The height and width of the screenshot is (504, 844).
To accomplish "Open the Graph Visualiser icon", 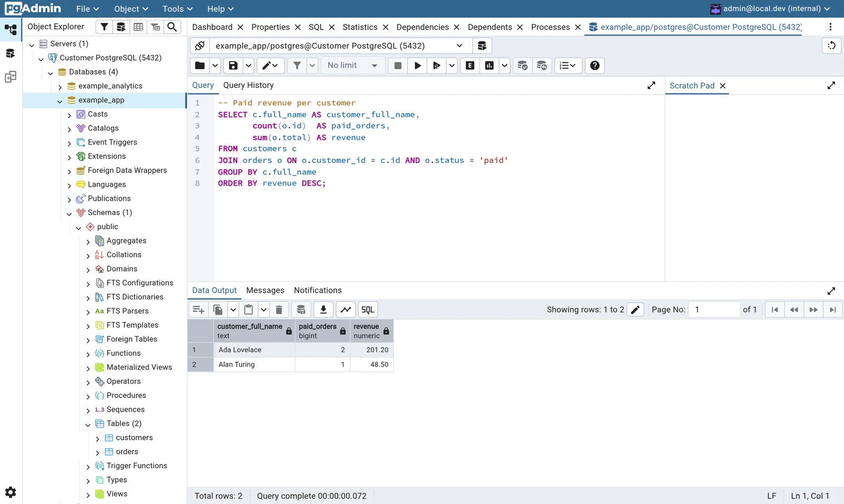I will coord(346,309).
